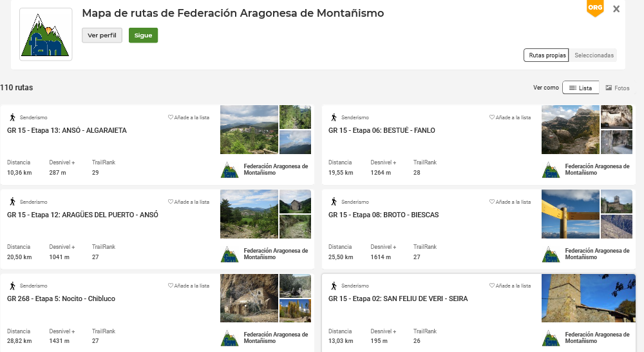Viewport: 644px width, 352px height.
Task: Click the Federación Aragonesa profile logo
Action: click(46, 34)
